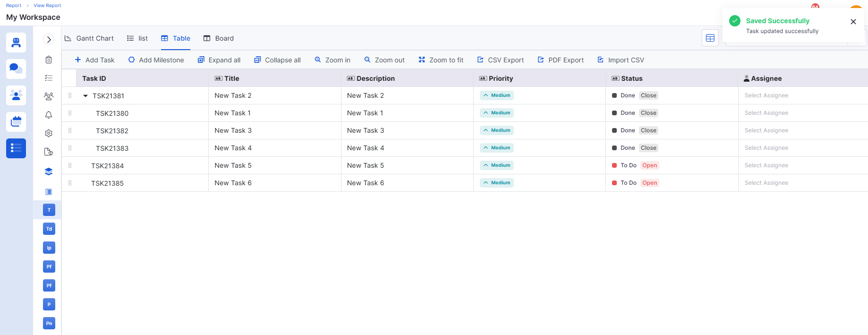Switch to the Board tab
The image size is (868, 335).
point(219,38)
